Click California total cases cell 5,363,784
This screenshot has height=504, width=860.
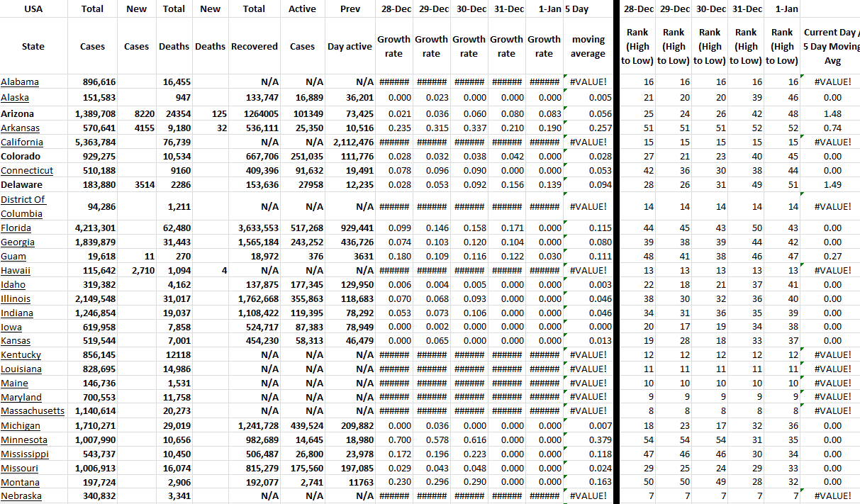(x=95, y=142)
